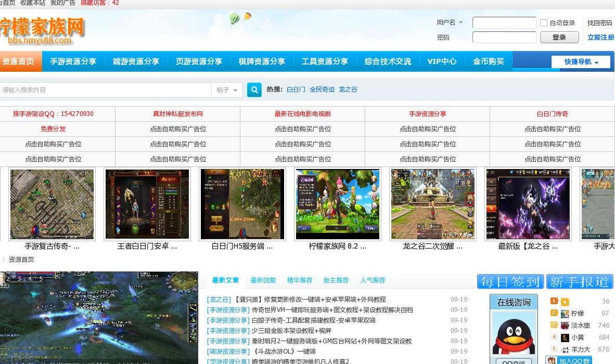This screenshot has width=615, height=364.
Task: Switch to the 版主推荐 tab
Action: 336,280
